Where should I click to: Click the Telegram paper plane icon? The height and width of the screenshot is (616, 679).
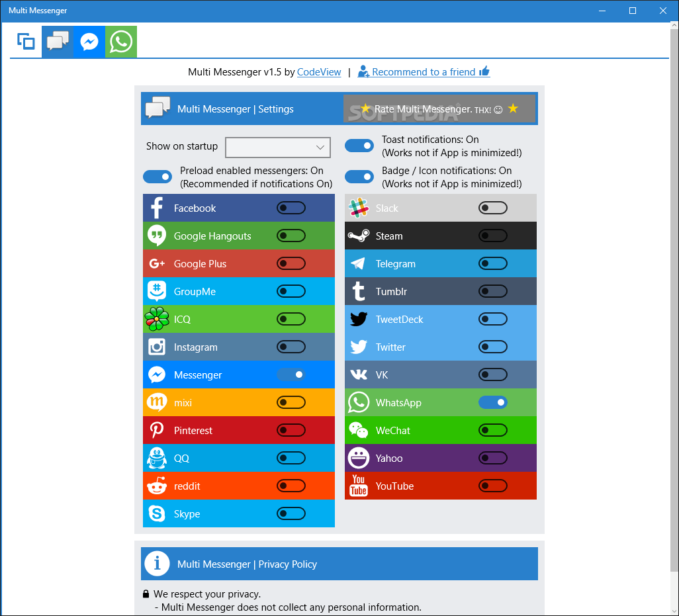359,263
